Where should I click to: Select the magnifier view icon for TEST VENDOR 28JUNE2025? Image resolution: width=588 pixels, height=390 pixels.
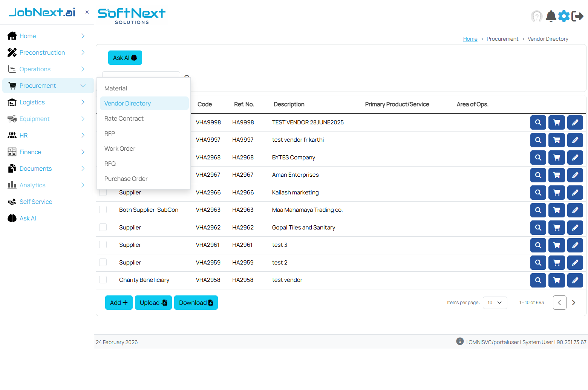click(538, 122)
